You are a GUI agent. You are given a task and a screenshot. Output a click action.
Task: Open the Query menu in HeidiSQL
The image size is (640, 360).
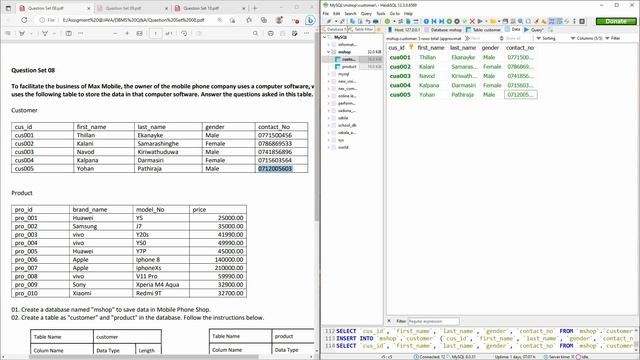[x=366, y=13]
